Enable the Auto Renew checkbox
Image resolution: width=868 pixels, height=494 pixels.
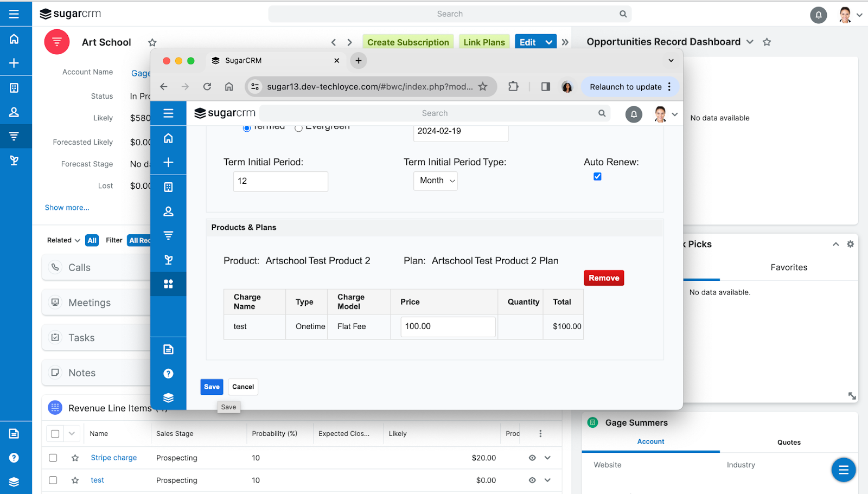tap(597, 176)
